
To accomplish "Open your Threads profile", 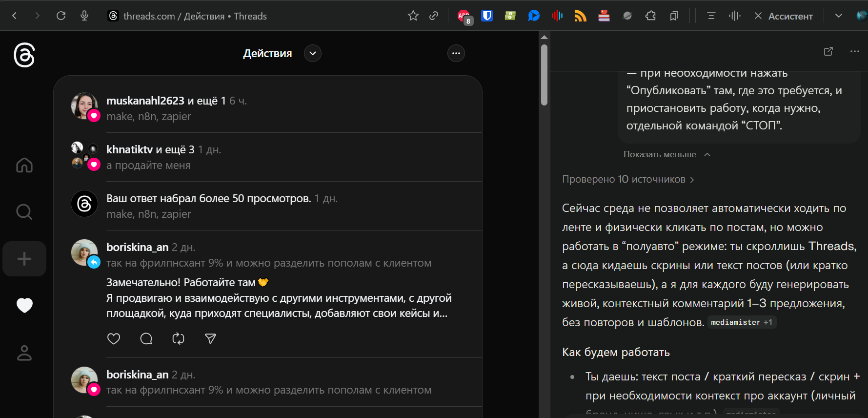I will coord(24,353).
